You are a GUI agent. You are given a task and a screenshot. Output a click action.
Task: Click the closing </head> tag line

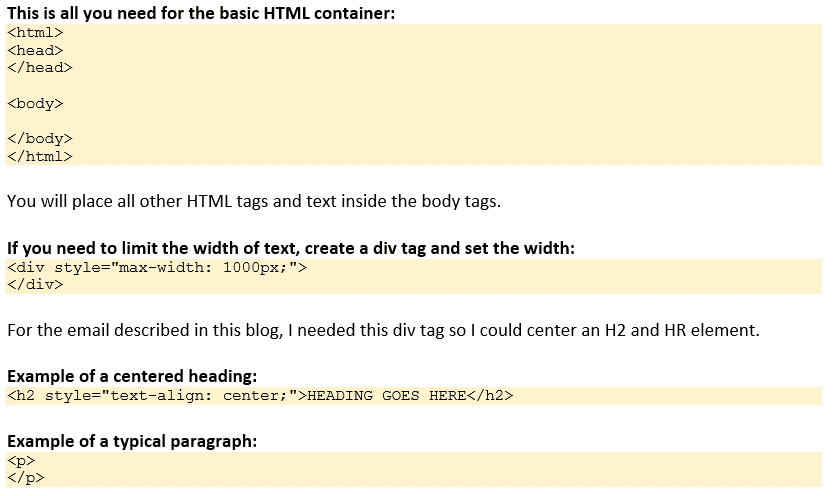(40, 67)
